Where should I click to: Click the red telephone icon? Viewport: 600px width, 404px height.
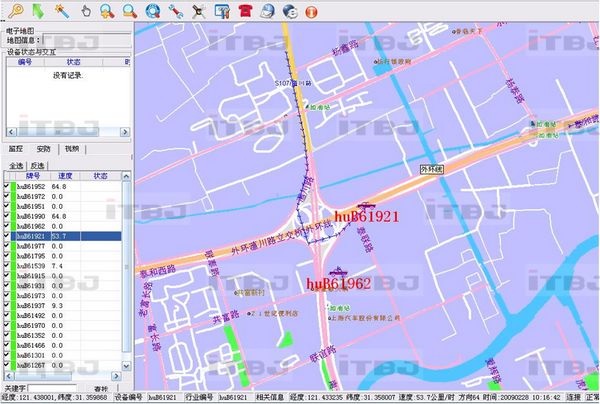click(x=244, y=11)
